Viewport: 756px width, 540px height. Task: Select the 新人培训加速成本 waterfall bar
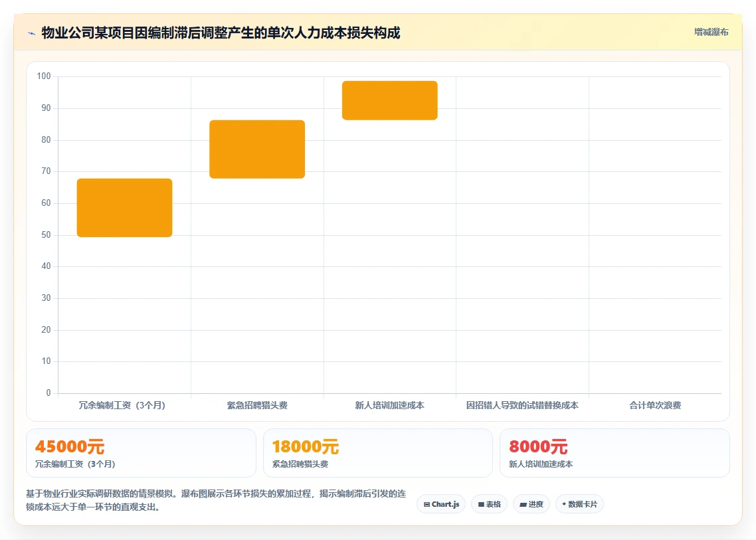[389, 100]
